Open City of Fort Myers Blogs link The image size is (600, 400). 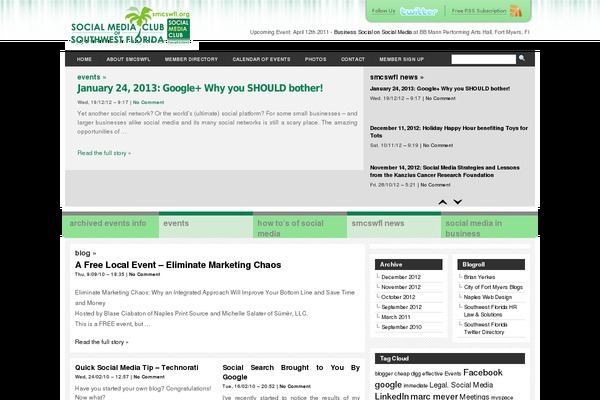[x=493, y=287]
